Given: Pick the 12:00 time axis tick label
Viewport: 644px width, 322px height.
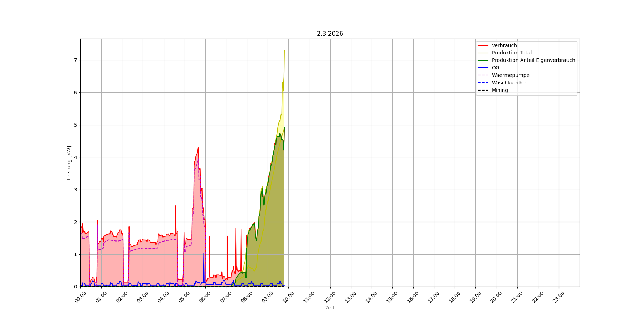Looking at the screenshot, I should (330, 297).
